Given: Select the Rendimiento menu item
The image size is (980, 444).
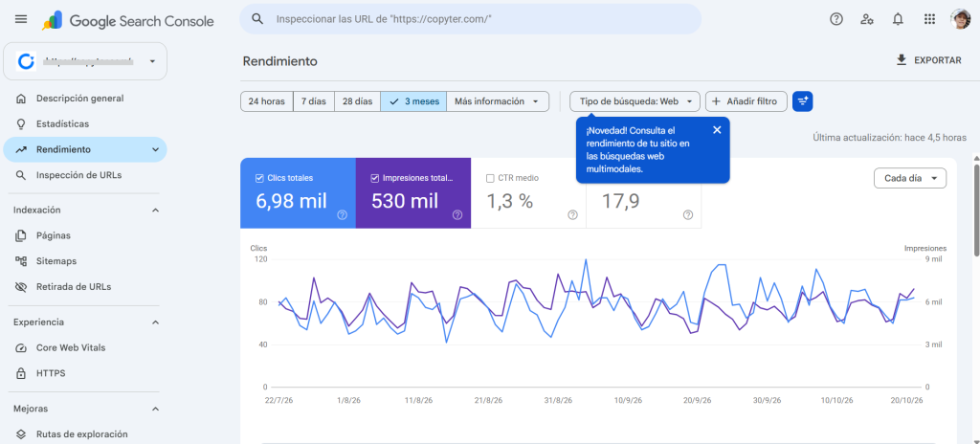Looking at the screenshot, I should pyautogui.click(x=85, y=149).
